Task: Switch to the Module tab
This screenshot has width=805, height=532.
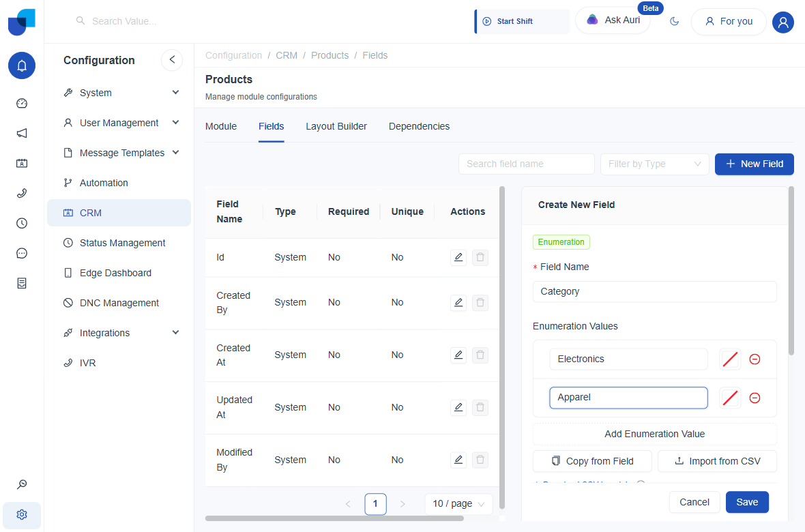Action: (221, 126)
